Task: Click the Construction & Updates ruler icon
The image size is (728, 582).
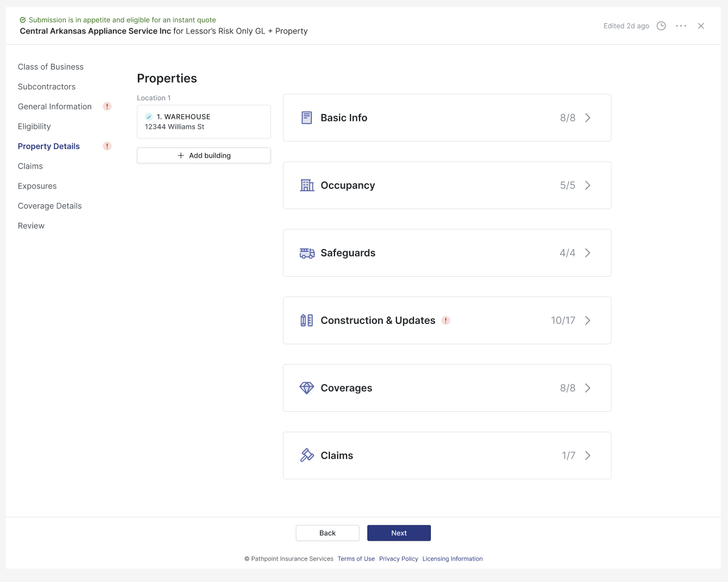Action: (x=307, y=320)
